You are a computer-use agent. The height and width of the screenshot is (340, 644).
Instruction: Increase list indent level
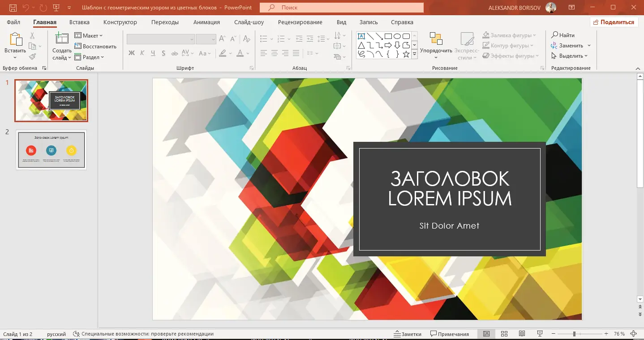[310, 39]
